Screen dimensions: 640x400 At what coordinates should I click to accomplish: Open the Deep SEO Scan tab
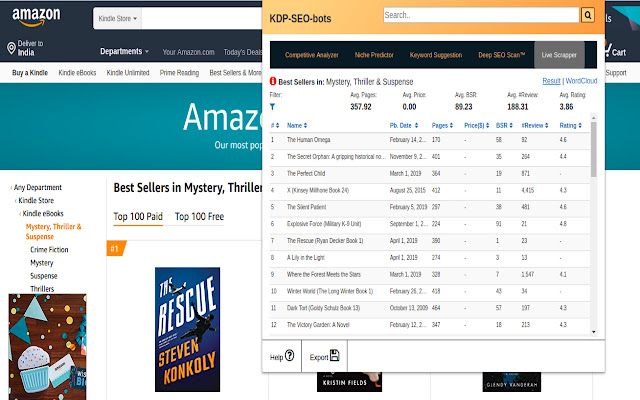502,55
